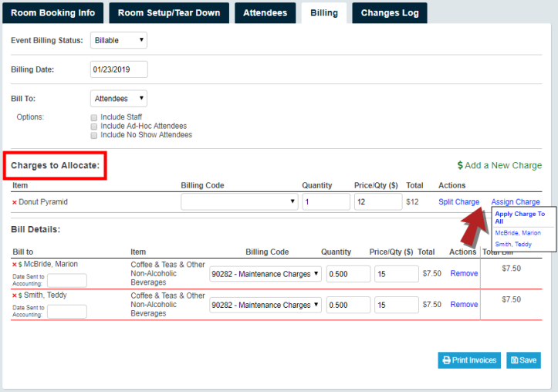Enable Include Ad-Hoc Attendees option
The width and height of the screenshot is (558, 392).
click(94, 127)
